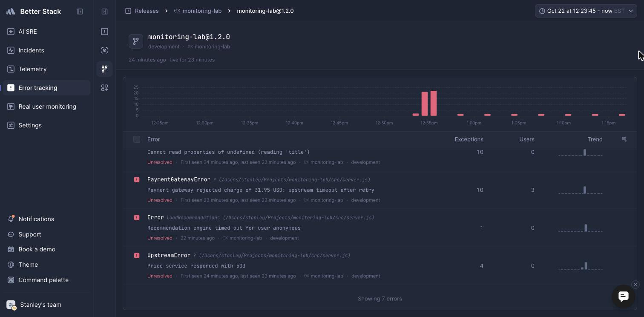Sort by Users column
Screen dimensions: 644x317
pyautogui.click(x=527, y=139)
